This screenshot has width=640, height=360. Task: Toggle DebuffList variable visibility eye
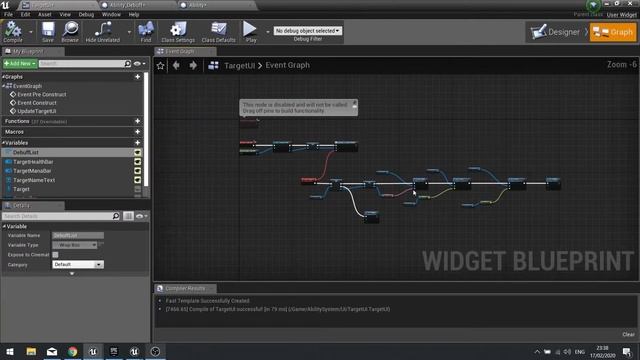[x=138, y=152]
